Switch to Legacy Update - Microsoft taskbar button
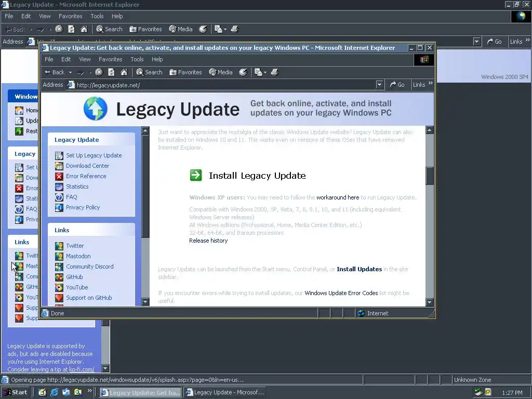The height and width of the screenshot is (399, 532). click(224, 392)
